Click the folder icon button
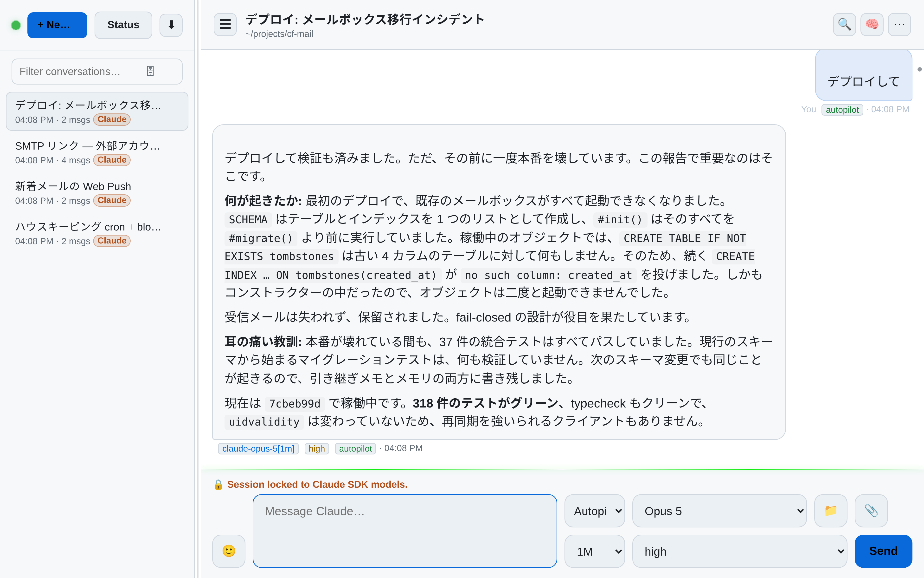 830,511
